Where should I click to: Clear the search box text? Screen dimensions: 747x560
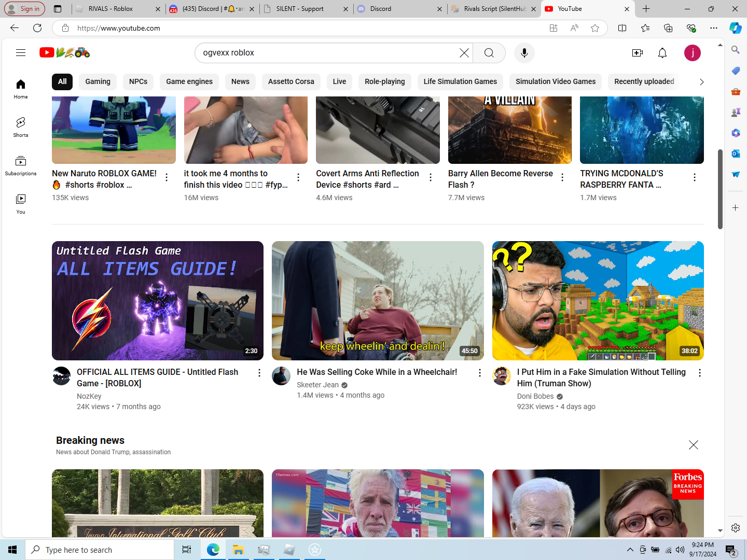tap(464, 53)
